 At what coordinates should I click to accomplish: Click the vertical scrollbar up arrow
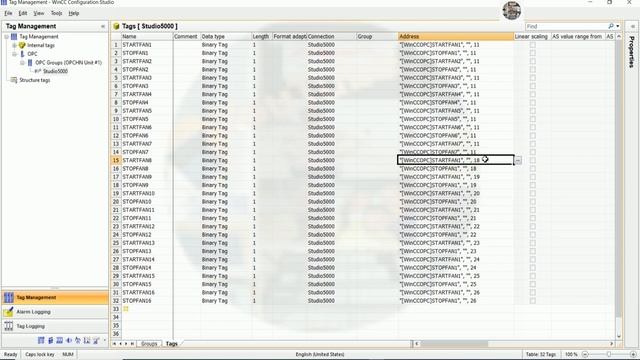619,36
